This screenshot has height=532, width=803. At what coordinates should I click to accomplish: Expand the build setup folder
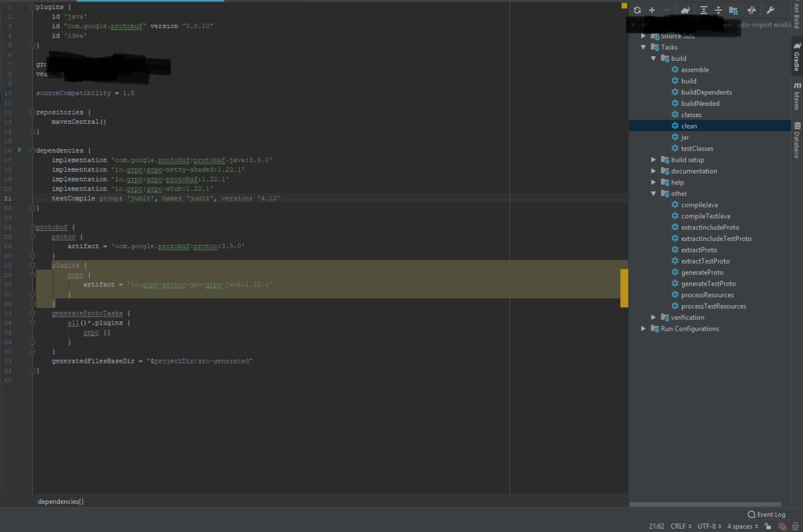point(654,159)
